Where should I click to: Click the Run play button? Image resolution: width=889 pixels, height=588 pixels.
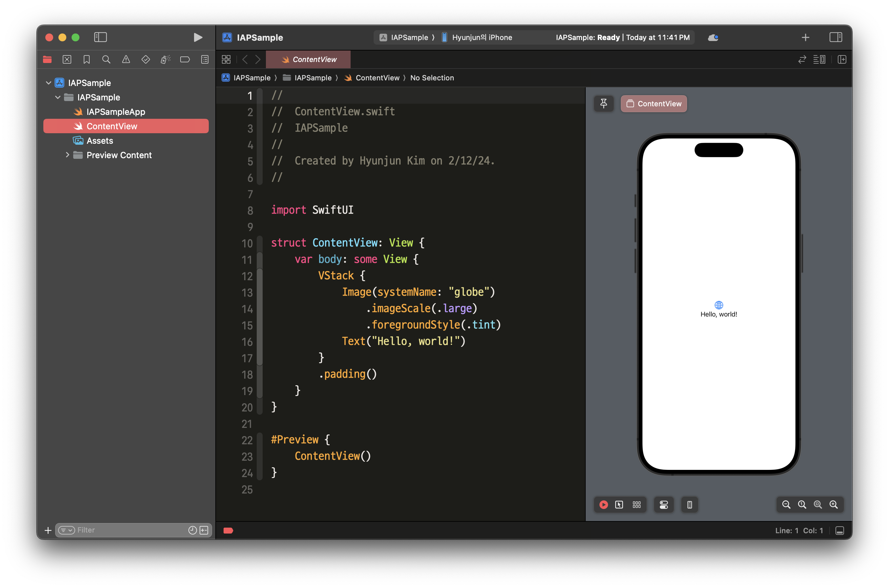click(198, 37)
